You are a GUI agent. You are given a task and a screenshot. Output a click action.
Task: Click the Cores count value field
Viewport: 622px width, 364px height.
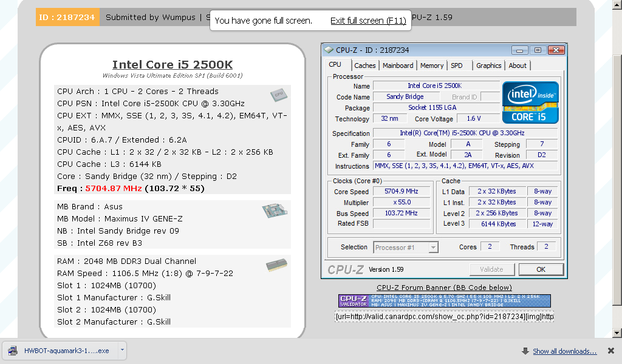[x=490, y=246]
